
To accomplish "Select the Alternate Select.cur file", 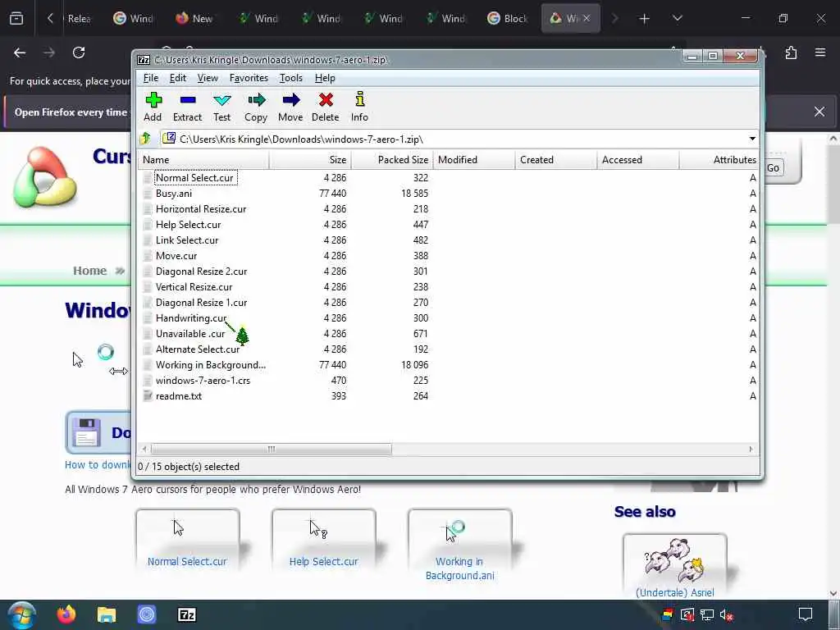I will pos(198,349).
